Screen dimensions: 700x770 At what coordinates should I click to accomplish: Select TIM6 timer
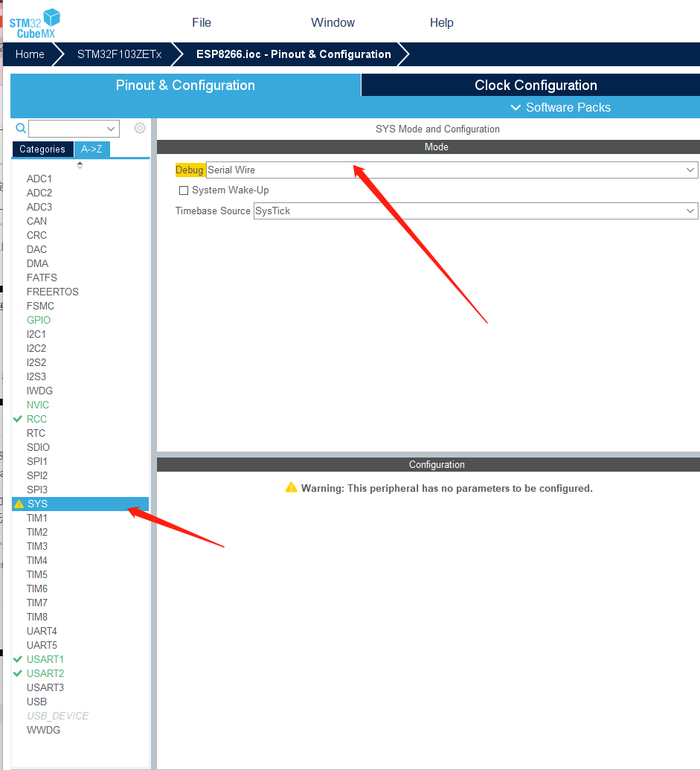point(36,588)
